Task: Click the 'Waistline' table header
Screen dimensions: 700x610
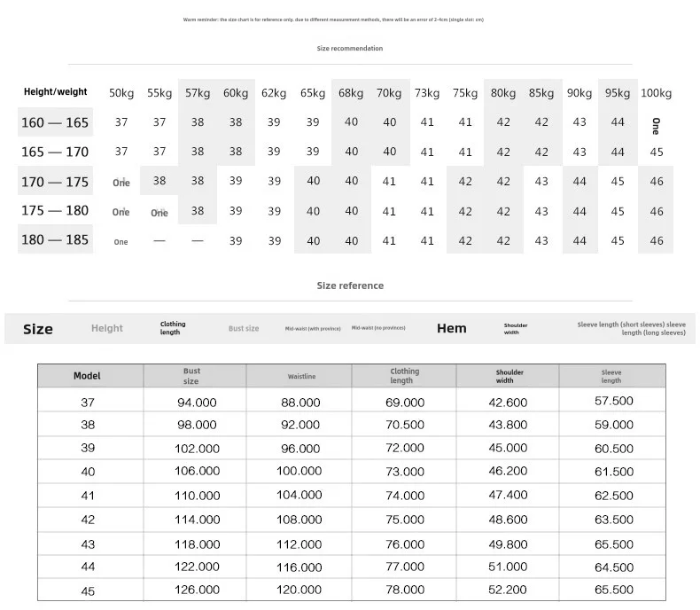Action: (302, 377)
